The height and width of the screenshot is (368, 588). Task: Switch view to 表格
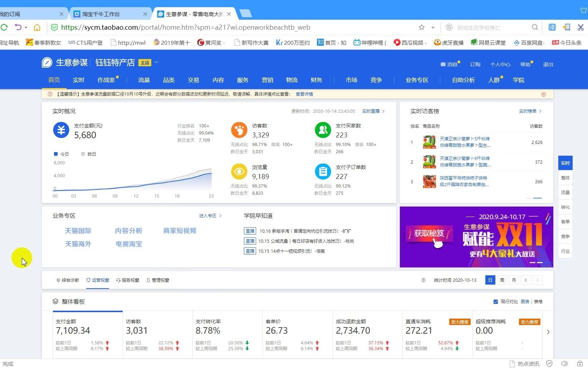(538, 302)
